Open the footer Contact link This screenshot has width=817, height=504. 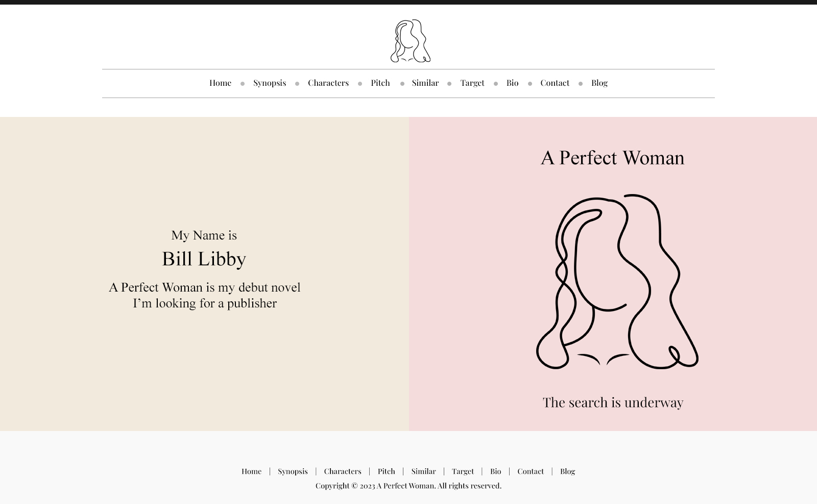point(530,471)
